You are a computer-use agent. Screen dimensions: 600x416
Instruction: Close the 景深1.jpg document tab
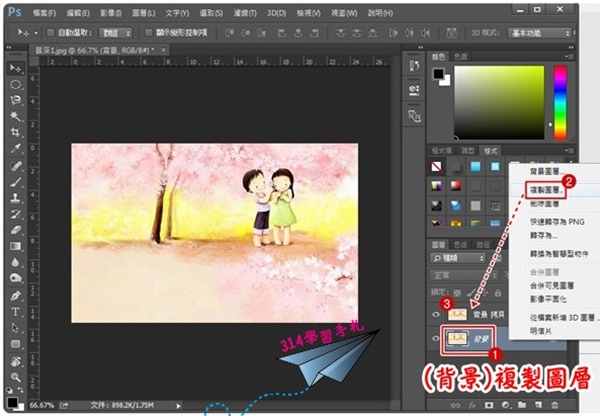click(x=163, y=50)
